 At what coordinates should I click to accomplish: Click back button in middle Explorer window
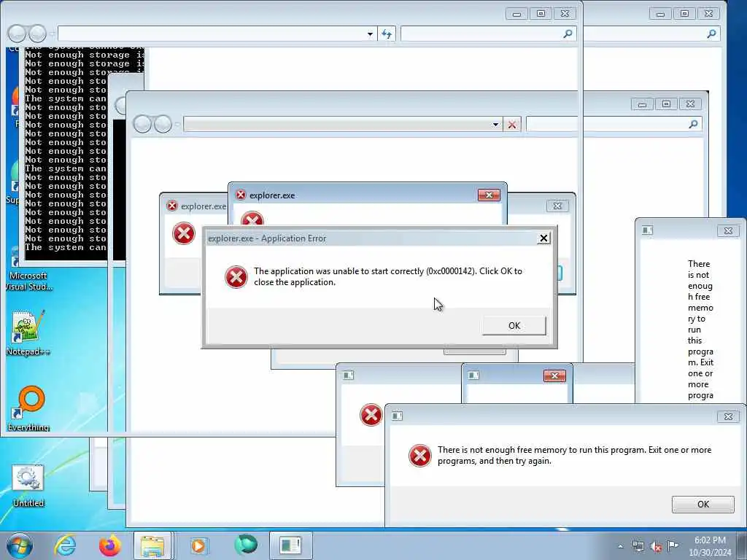pos(142,124)
